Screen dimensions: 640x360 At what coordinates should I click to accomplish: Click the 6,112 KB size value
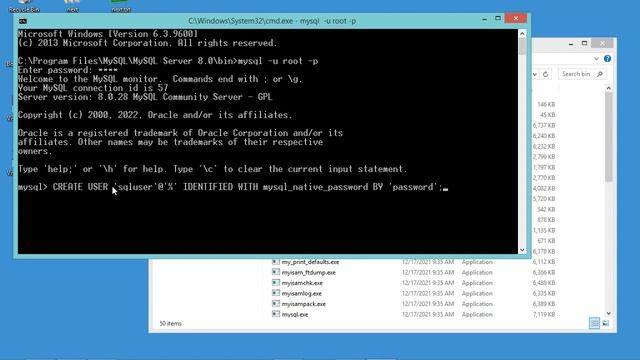point(544,262)
